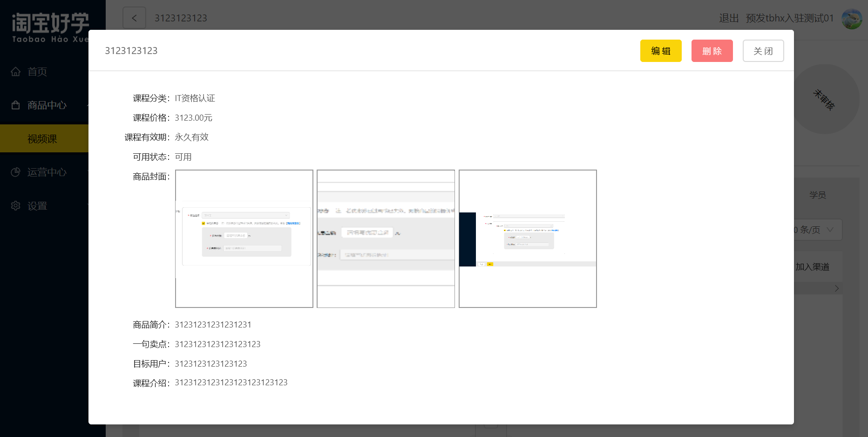
Task: Click the 运营中心 chart icon
Action: (x=16, y=172)
